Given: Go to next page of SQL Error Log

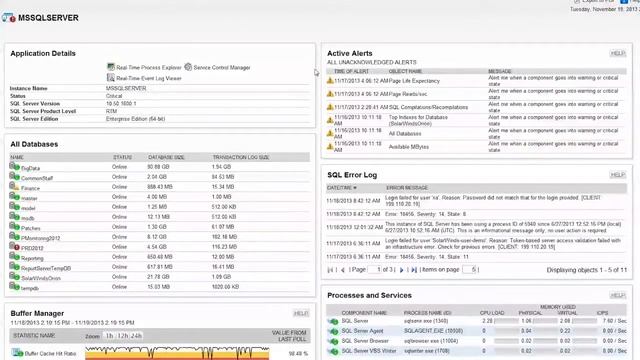Looking at the screenshot, I should coord(401,270).
